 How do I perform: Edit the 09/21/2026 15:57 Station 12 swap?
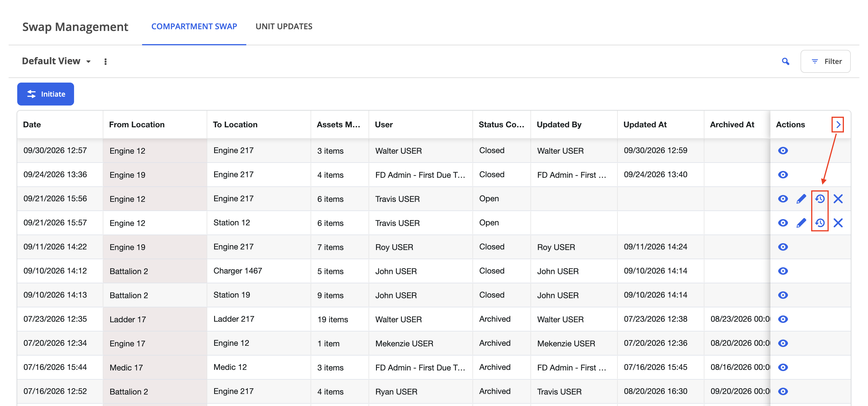tap(801, 222)
